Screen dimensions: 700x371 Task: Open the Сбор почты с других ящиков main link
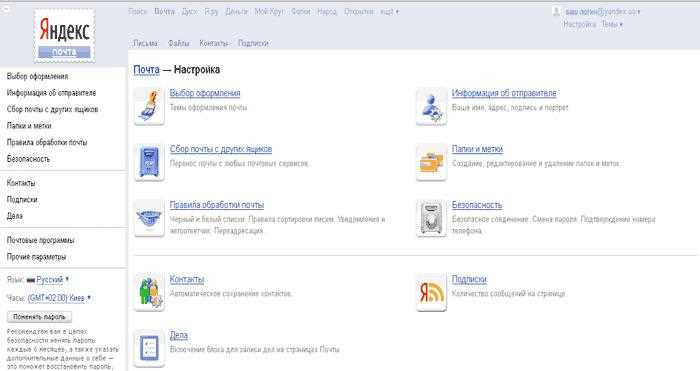click(x=221, y=149)
